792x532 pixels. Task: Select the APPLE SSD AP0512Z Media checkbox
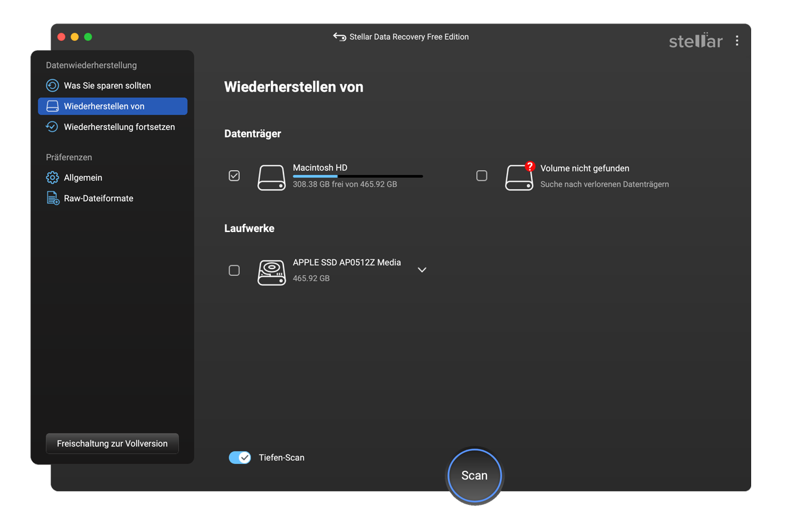point(234,270)
